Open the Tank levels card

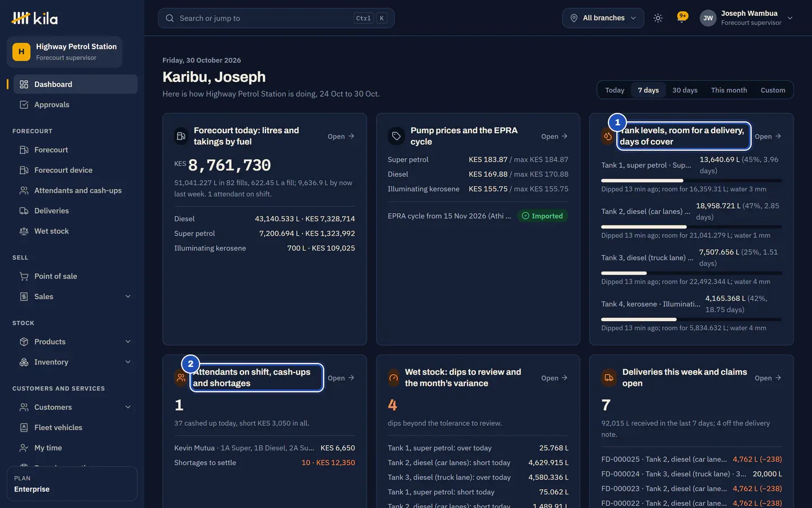click(x=768, y=136)
